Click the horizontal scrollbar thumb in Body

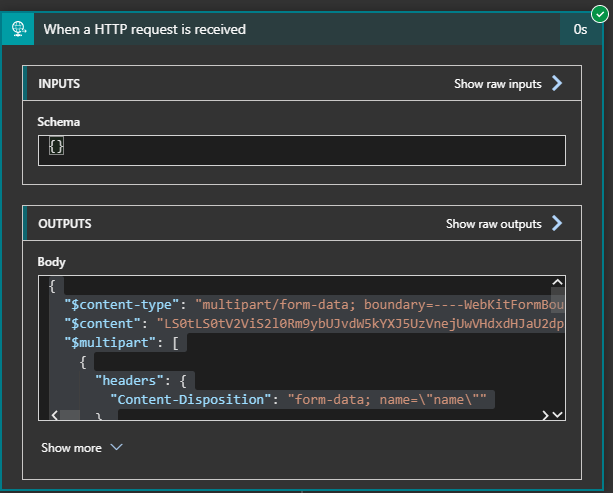(71, 415)
